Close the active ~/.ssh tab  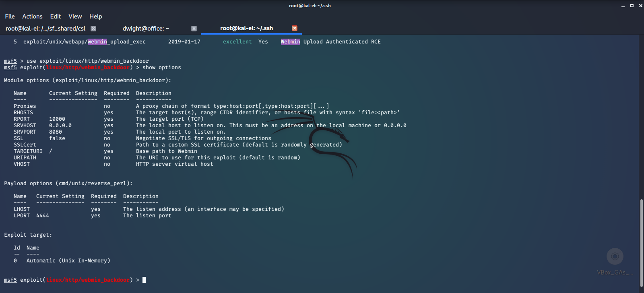click(295, 28)
